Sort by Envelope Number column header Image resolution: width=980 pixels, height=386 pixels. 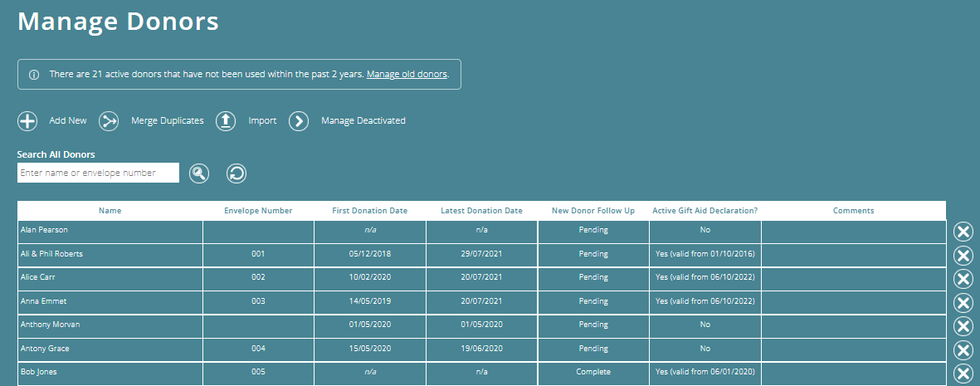pyautogui.click(x=258, y=211)
